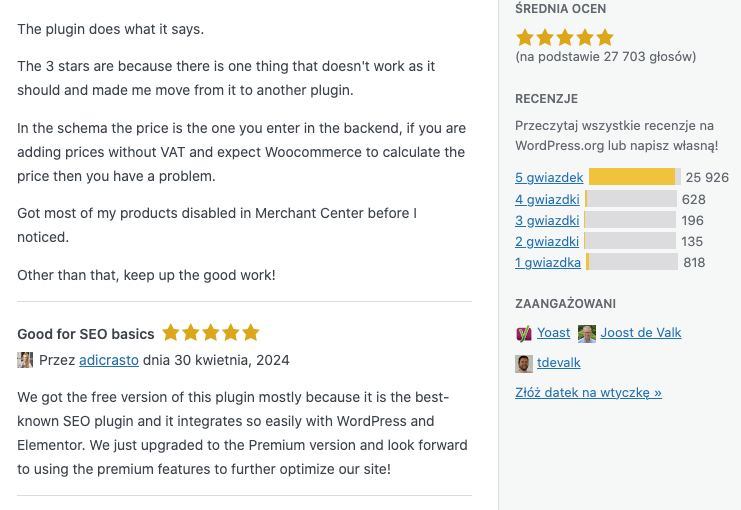This screenshot has width=741, height=510.
Task: Click Joost de Valk's avatar photo
Action: point(587,333)
